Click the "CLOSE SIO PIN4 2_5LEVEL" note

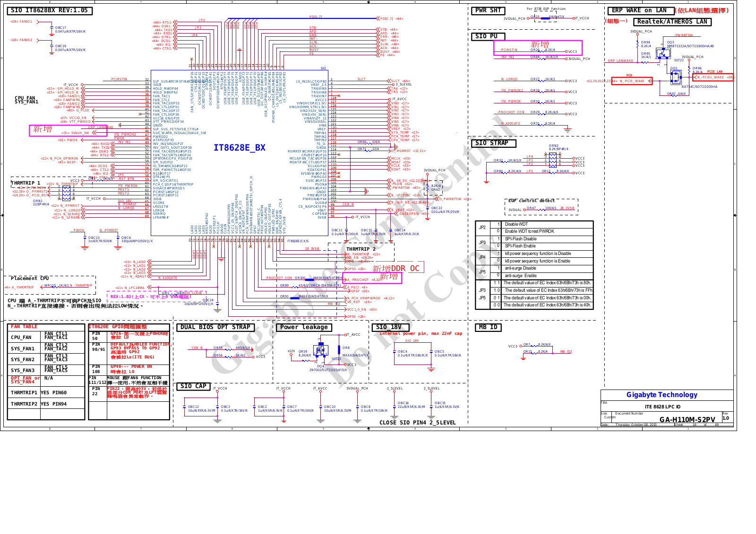tap(417, 423)
